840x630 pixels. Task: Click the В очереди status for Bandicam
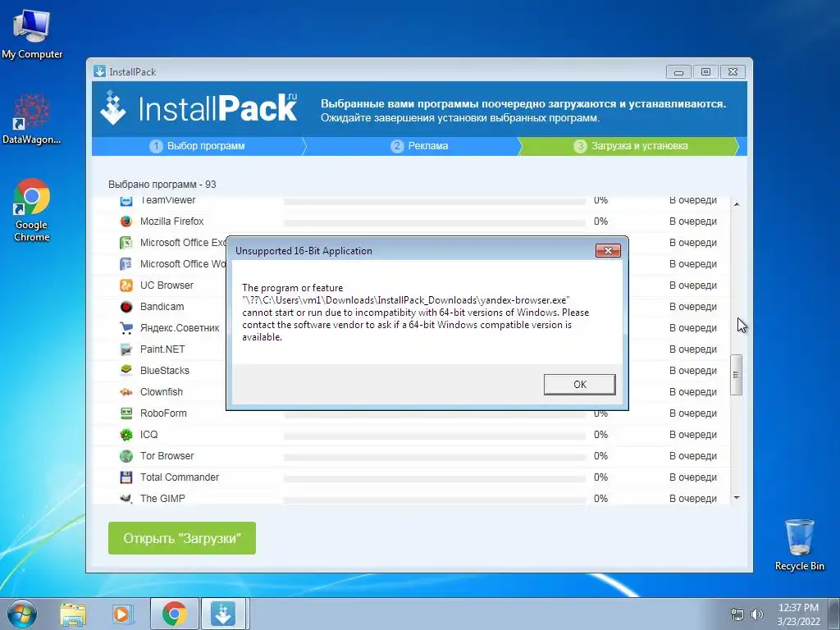click(692, 307)
